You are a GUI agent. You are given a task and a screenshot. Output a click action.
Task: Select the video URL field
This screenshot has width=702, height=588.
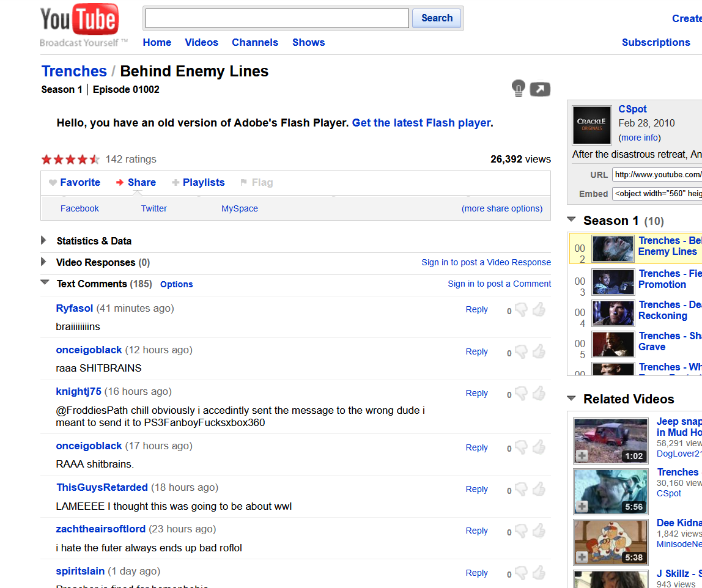point(657,175)
